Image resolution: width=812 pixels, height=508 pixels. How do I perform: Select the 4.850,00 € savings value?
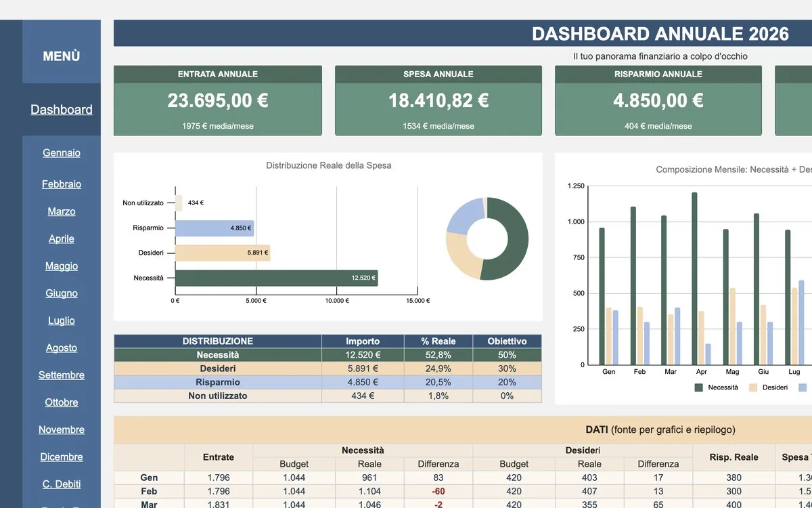pos(658,100)
